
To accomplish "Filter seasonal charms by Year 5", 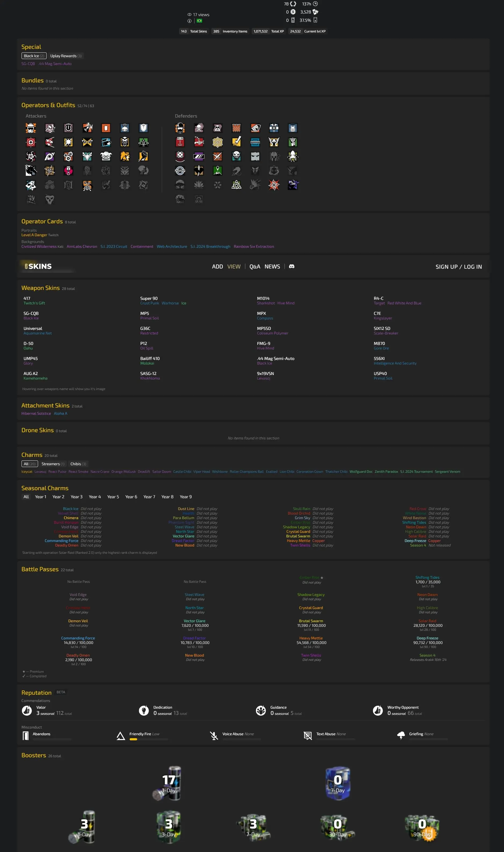I will (113, 497).
